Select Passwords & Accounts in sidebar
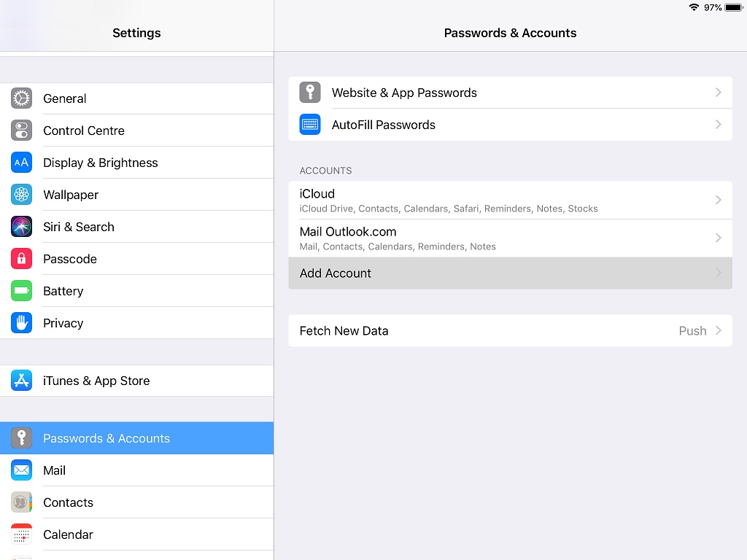The height and width of the screenshot is (560, 747). (136, 438)
